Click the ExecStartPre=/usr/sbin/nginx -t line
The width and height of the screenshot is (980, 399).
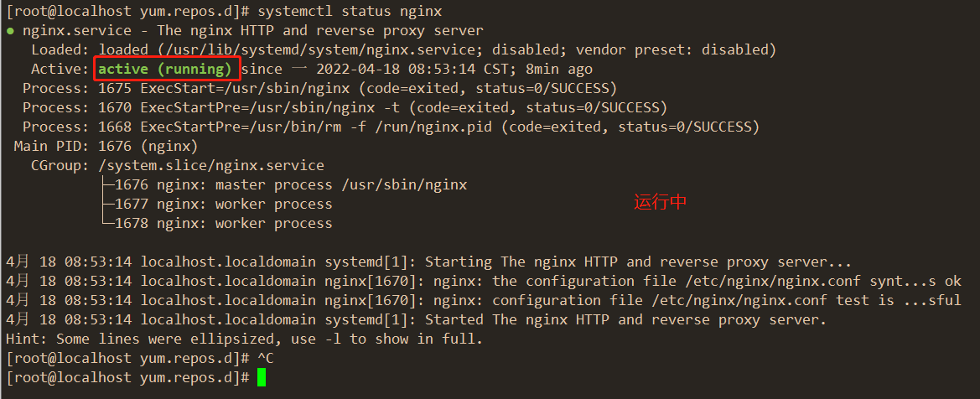(x=345, y=107)
